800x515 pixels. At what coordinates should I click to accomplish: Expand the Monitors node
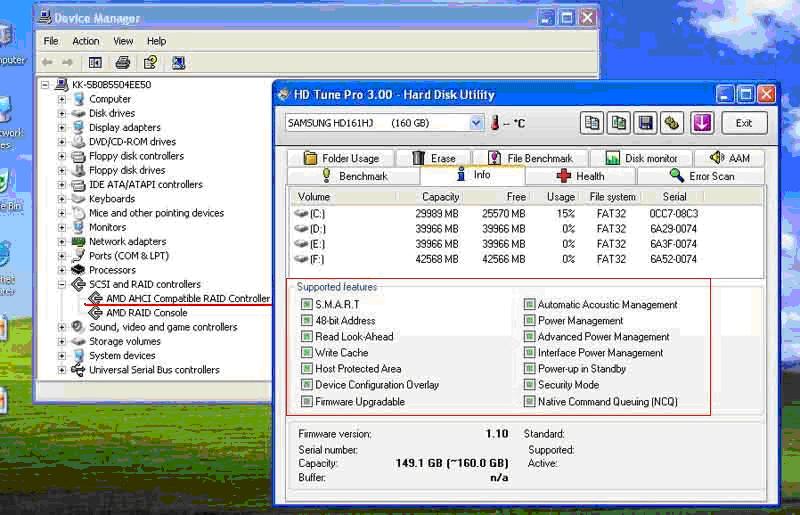62,227
